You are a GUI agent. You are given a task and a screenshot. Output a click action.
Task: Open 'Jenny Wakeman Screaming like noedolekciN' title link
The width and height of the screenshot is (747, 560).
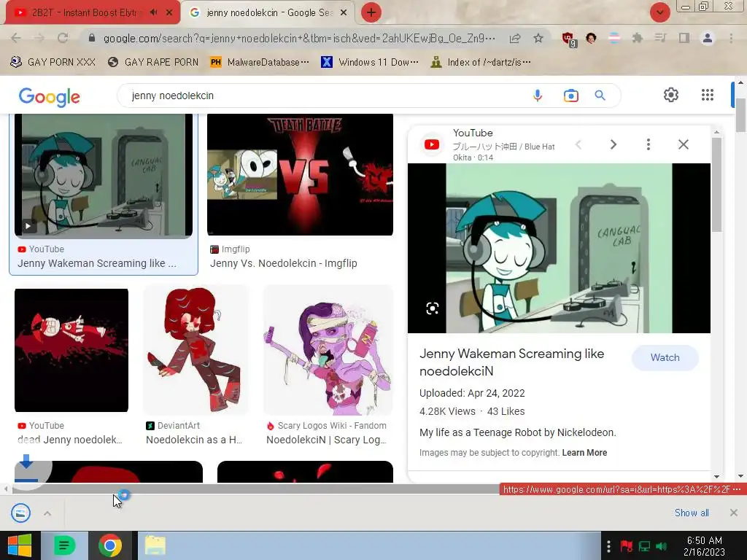click(x=511, y=362)
